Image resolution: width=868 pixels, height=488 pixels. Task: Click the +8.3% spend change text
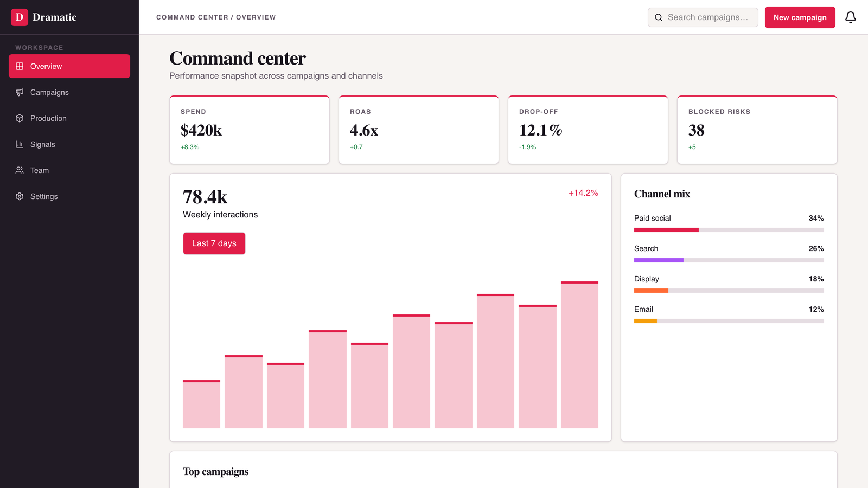tap(190, 147)
